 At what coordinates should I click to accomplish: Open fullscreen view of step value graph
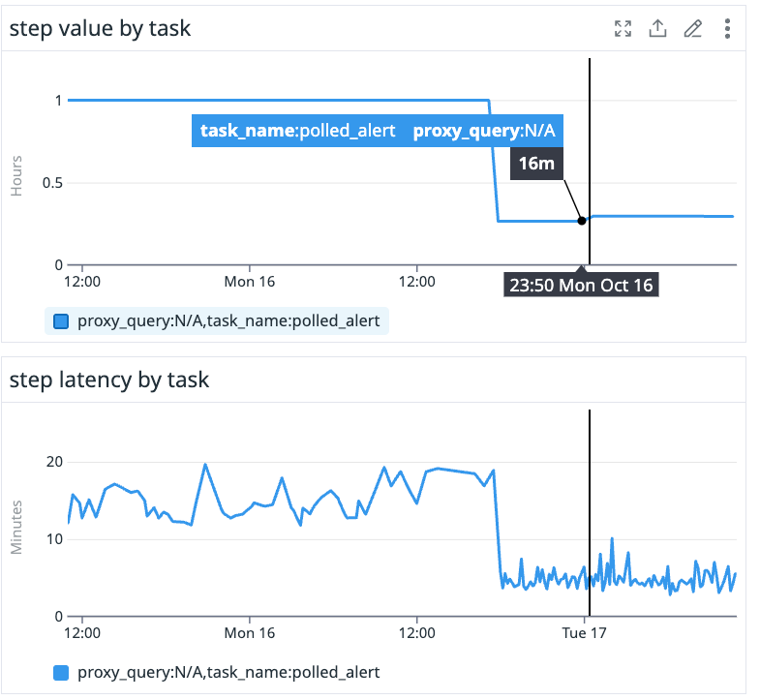[623, 29]
